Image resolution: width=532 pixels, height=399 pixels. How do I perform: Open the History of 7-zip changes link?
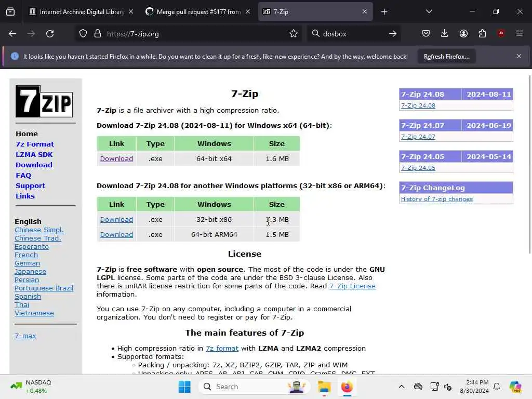(436, 199)
